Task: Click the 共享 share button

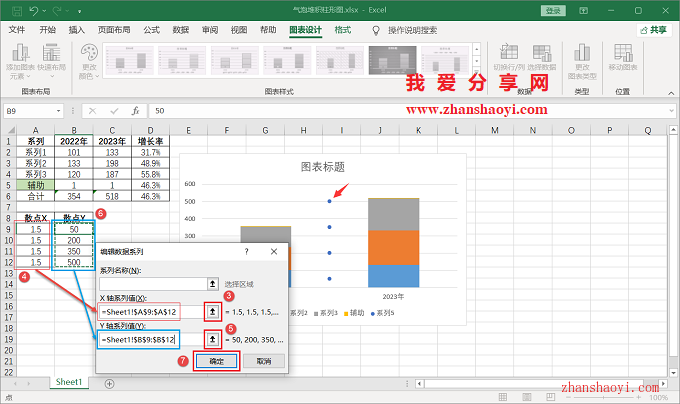Action: (x=654, y=30)
